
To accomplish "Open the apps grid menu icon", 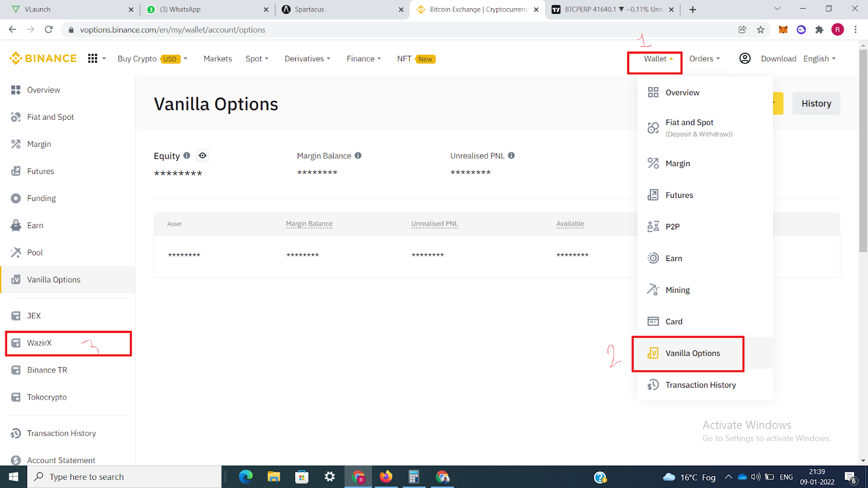I will 93,59.
